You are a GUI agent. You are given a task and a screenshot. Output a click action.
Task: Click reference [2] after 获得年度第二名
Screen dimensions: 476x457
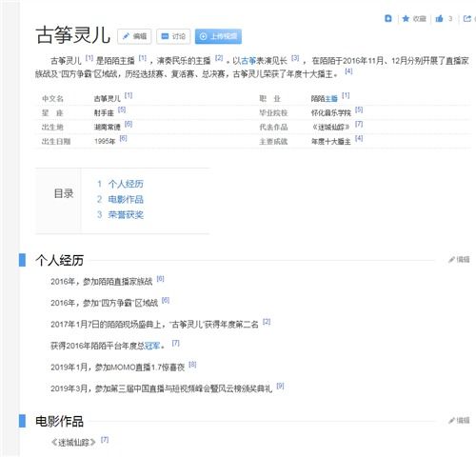pyautogui.click(x=267, y=322)
